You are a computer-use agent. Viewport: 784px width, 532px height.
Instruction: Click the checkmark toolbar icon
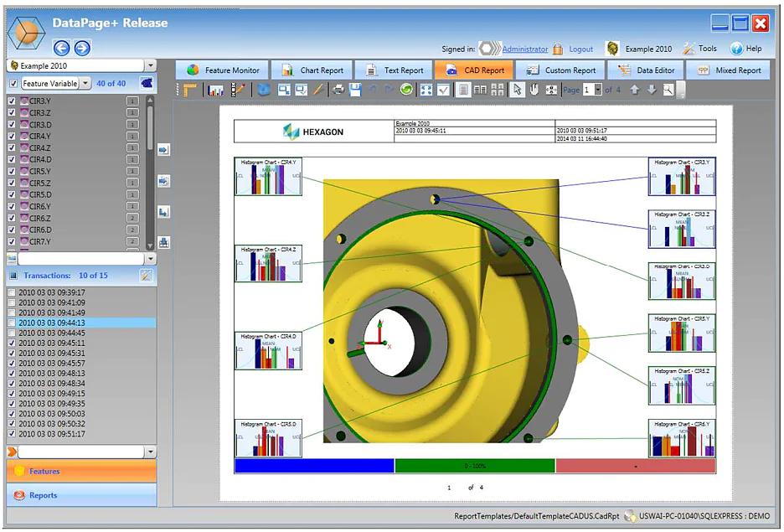tap(443, 90)
